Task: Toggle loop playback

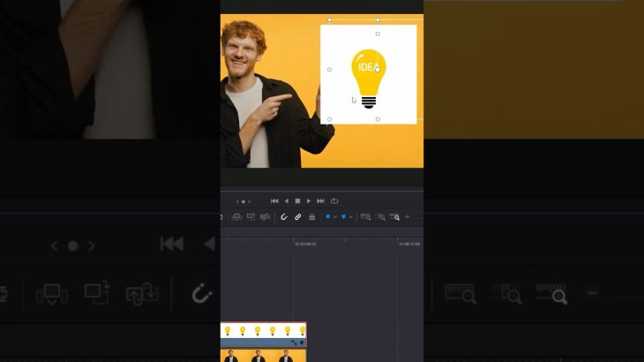Action: pos(334,201)
